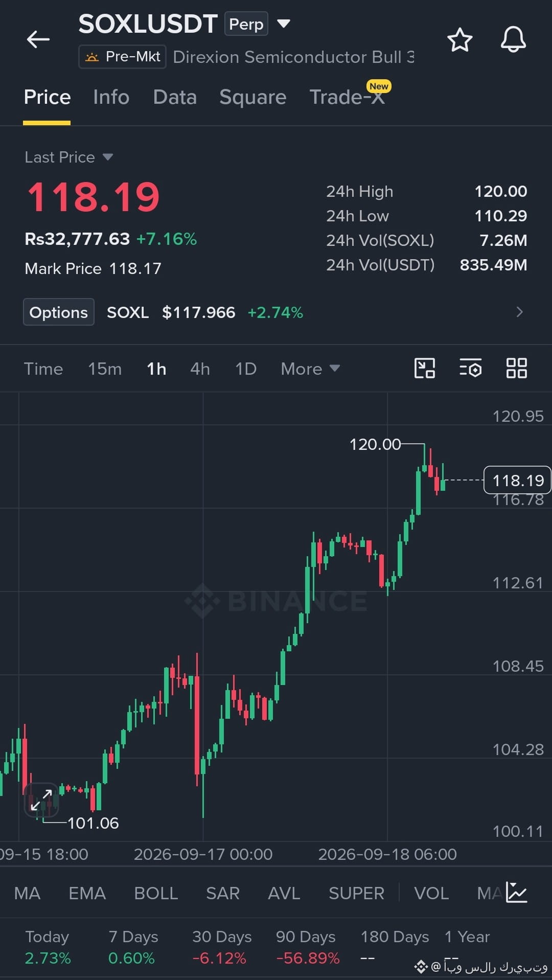Screen dimensions: 552x980
Task: Tap the 118.19 current price marker
Action: [x=517, y=480]
